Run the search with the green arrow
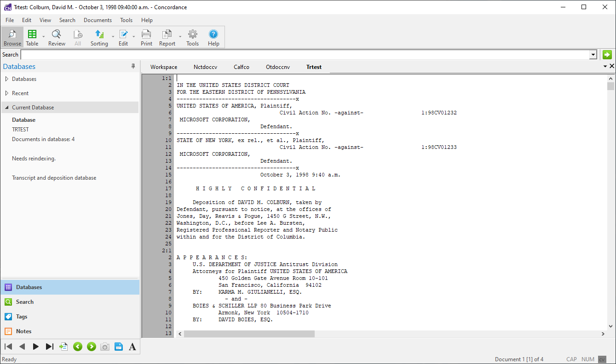616x364 pixels. tap(607, 55)
